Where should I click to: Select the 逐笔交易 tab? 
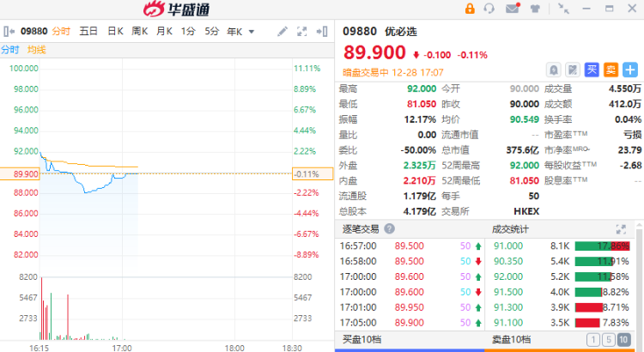[x=361, y=228]
